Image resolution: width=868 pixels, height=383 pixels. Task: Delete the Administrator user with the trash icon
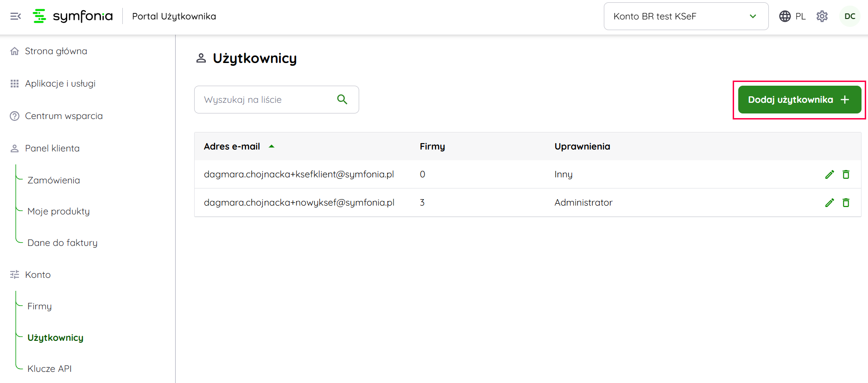(x=846, y=203)
